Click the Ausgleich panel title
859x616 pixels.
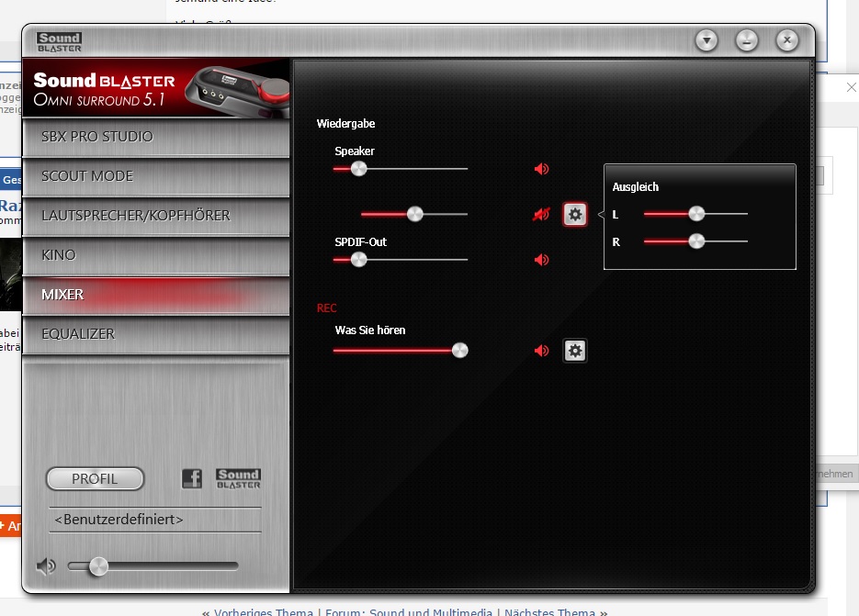click(636, 186)
